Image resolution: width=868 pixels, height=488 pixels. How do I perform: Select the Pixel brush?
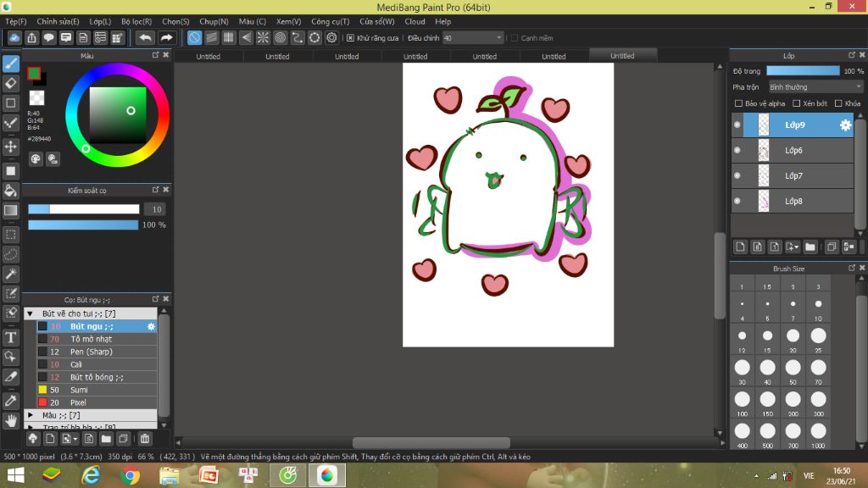click(97, 402)
